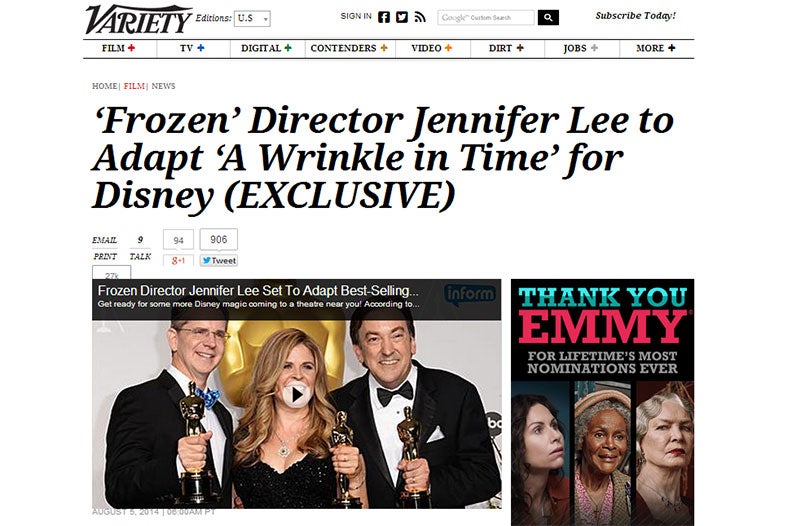Click the Google +1 button
Viewport: 788px width, 526px height.
click(x=178, y=261)
